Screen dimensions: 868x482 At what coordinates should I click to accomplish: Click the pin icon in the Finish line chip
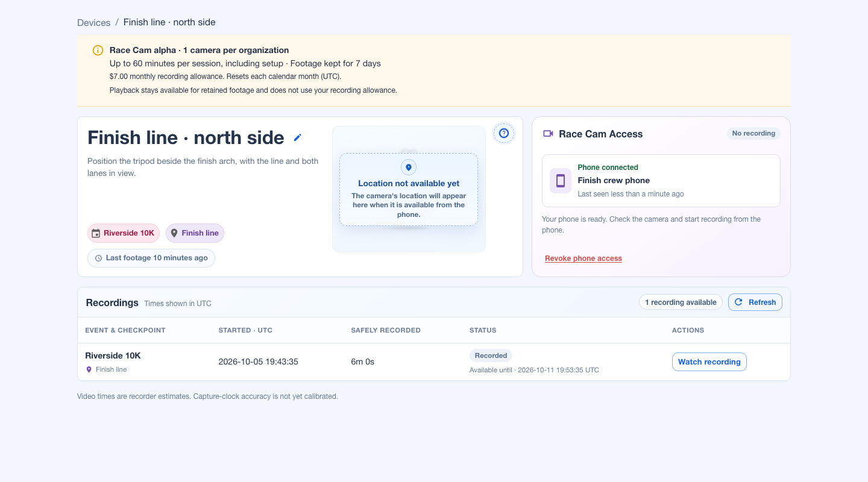coord(174,233)
